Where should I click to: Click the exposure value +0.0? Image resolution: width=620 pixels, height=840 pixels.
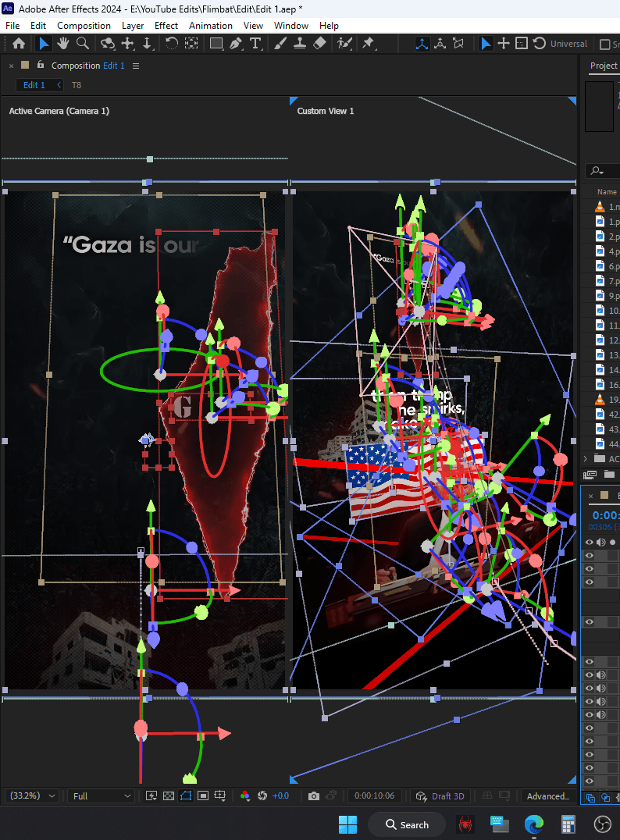click(280, 796)
